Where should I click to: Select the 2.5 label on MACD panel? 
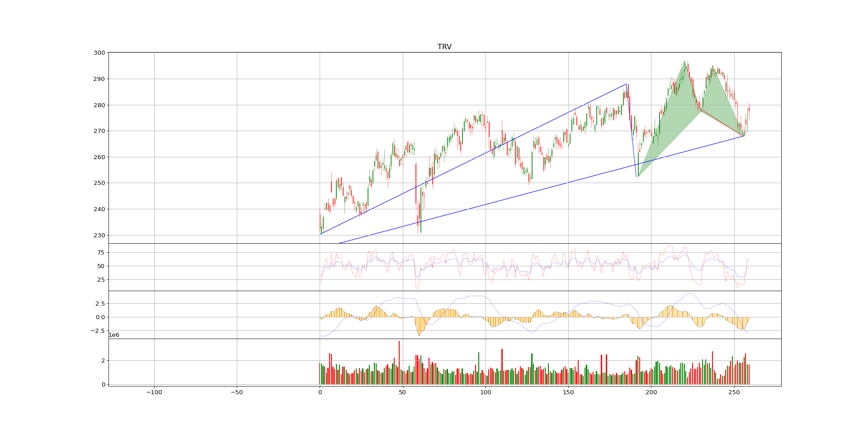pyautogui.click(x=99, y=303)
